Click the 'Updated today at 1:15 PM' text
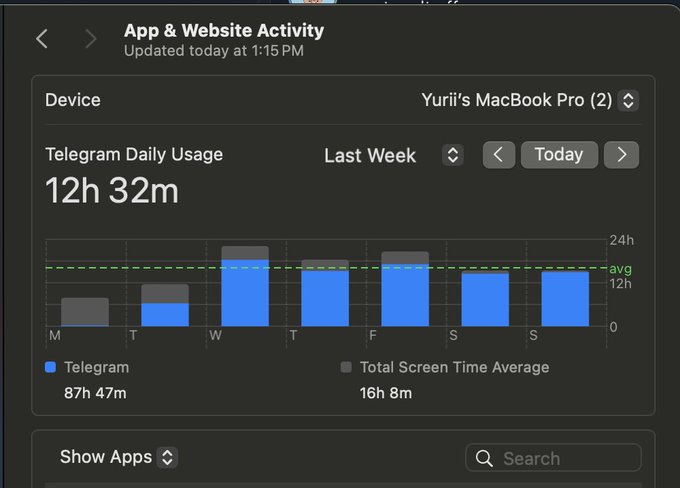This screenshot has height=488, width=680. tap(214, 51)
